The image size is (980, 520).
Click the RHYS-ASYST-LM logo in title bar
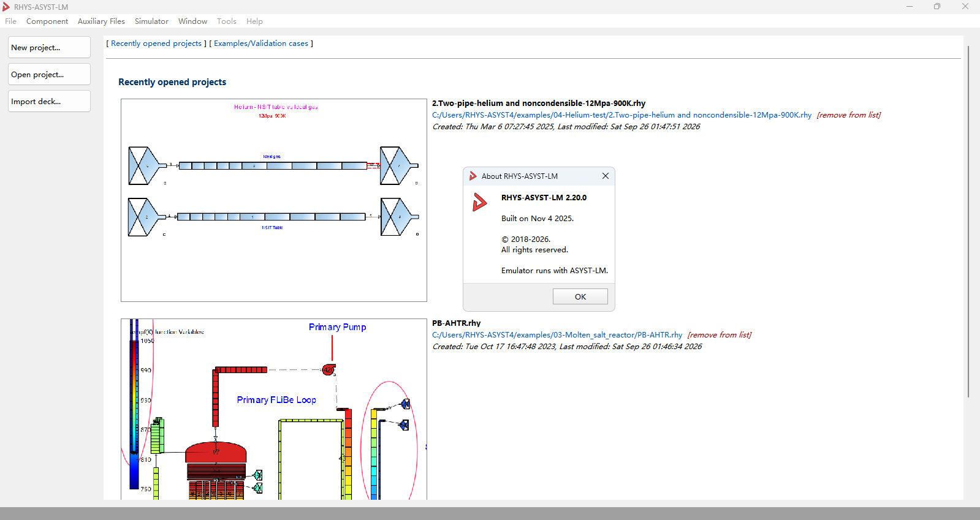tap(6, 7)
